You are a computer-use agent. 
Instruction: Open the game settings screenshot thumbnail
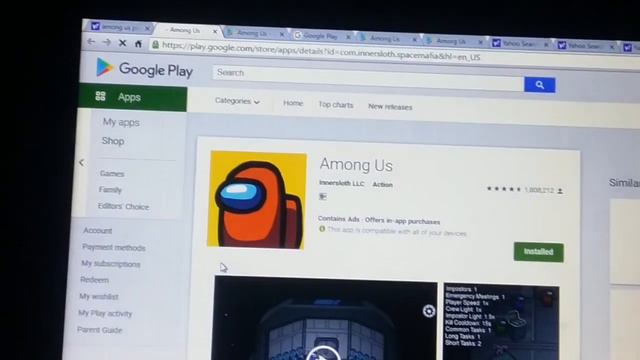501,322
